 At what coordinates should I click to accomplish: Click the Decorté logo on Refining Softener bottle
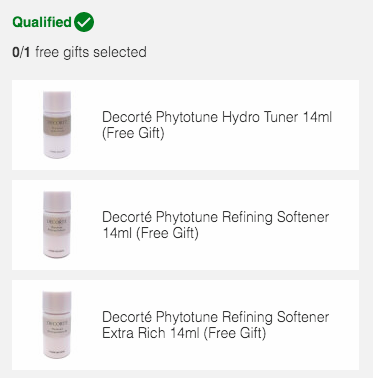[x=57, y=221]
